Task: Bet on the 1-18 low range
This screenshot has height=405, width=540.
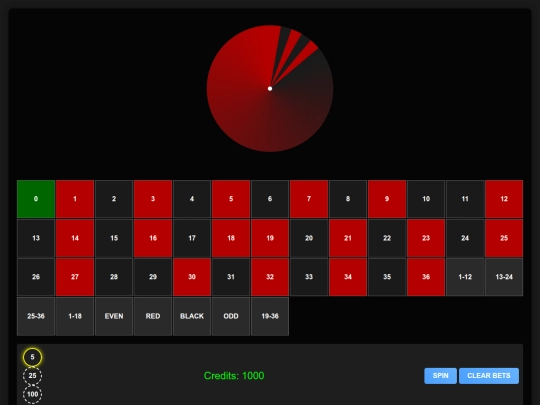Action: point(75,316)
